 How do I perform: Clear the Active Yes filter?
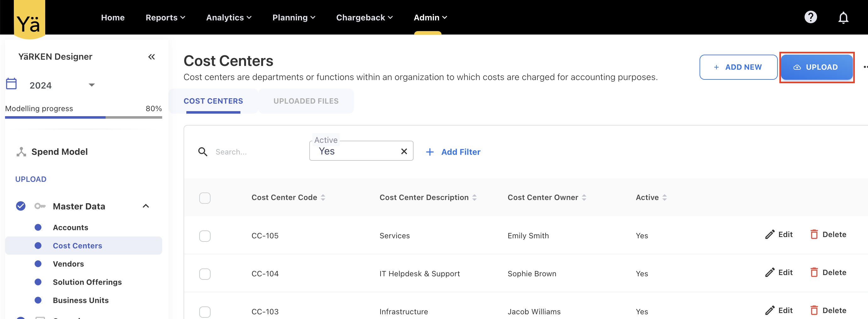click(404, 151)
